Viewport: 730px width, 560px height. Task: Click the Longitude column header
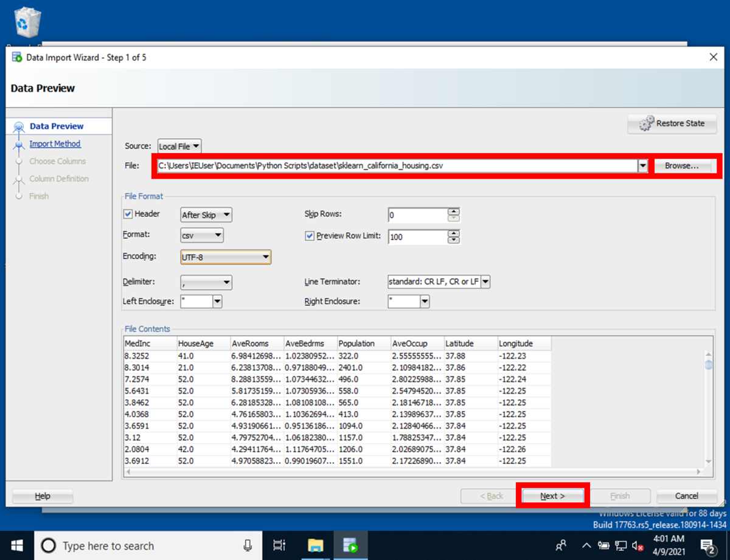[x=524, y=344]
